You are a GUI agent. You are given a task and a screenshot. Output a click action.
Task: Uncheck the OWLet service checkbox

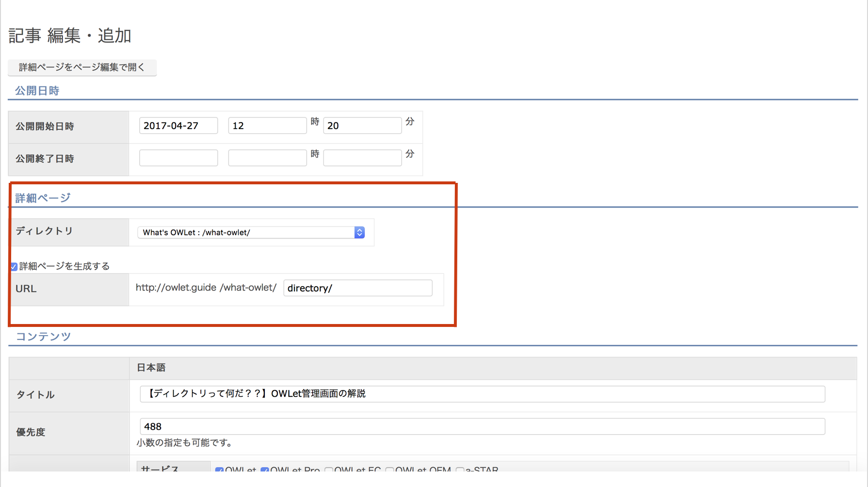click(219, 470)
